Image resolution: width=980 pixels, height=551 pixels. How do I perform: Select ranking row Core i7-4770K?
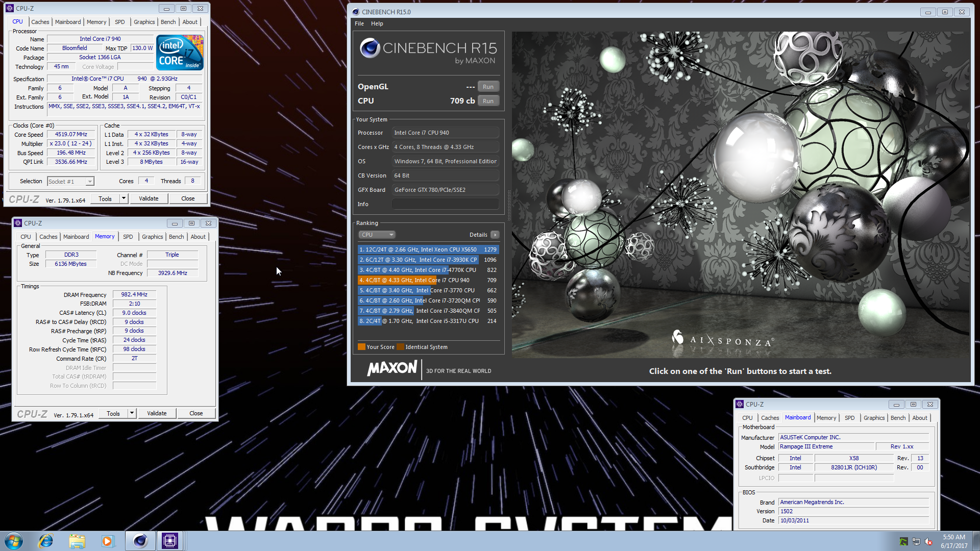(x=428, y=270)
